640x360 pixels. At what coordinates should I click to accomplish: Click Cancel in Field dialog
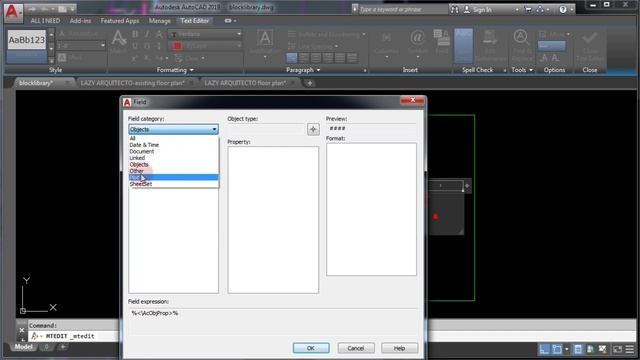point(356,348)
